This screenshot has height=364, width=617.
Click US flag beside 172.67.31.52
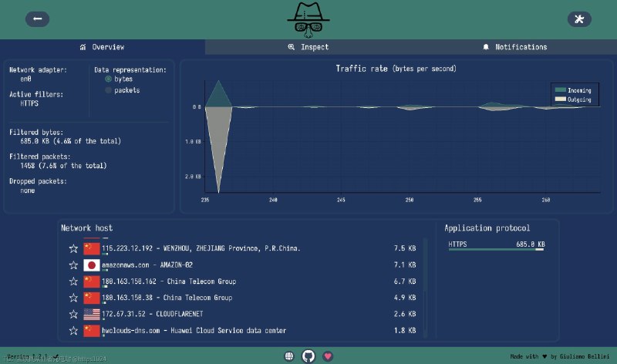click(x=92, y=314)
